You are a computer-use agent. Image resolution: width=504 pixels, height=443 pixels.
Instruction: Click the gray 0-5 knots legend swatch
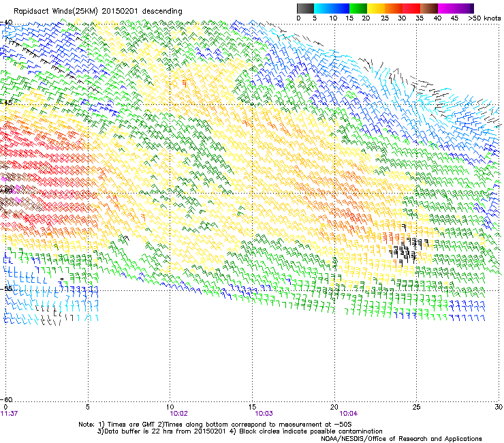tap(305, 8)
